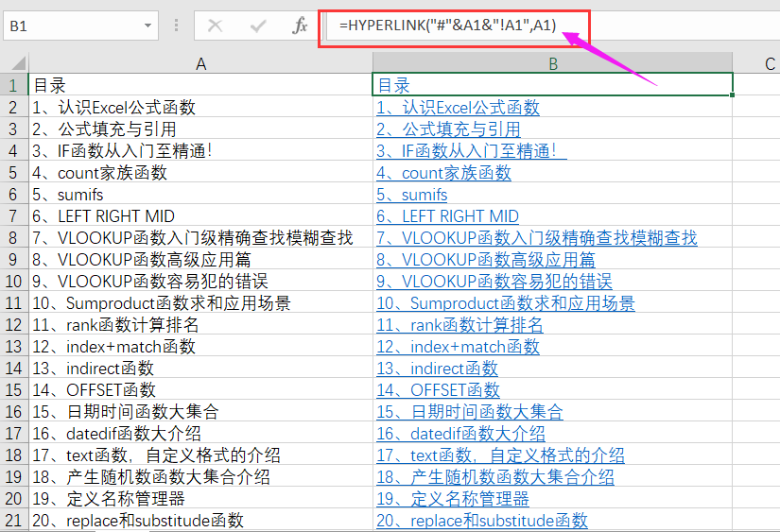Image resolution: width=780 pixels, height=532 pixels.
Task: Open link 13、indirect函数
Action: [x=437, y=368]
